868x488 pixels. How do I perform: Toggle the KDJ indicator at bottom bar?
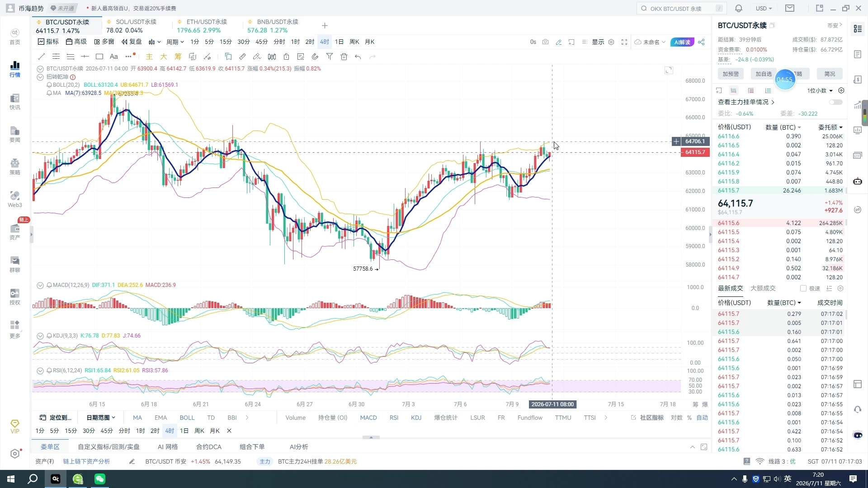[416, 418]
